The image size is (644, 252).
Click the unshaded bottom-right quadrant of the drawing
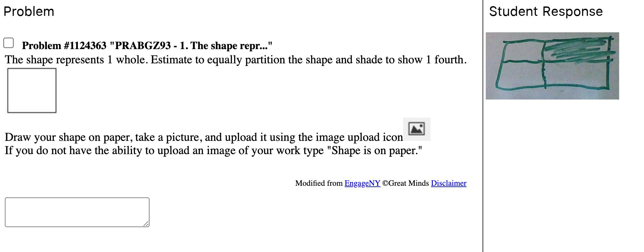(x=576, y=74)
